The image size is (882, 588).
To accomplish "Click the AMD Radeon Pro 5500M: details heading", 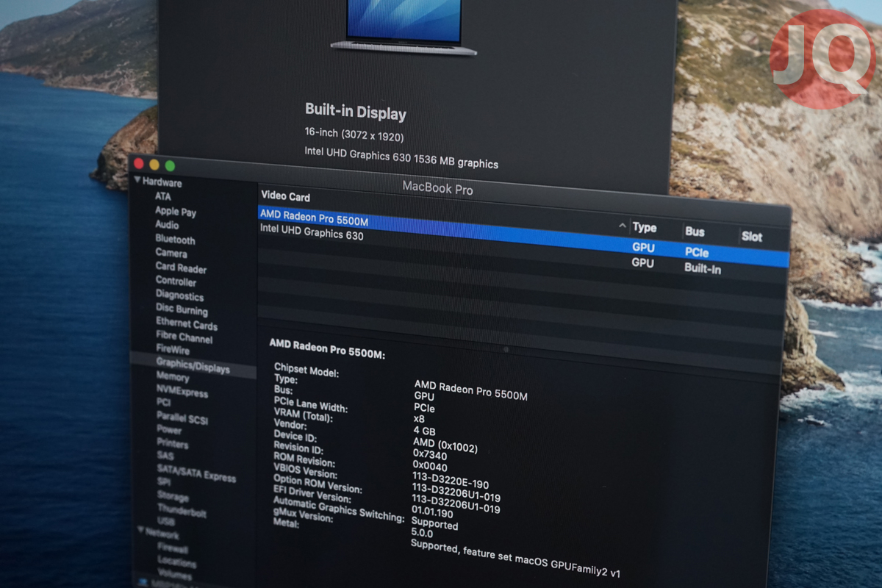I will [x=327, y=348].
